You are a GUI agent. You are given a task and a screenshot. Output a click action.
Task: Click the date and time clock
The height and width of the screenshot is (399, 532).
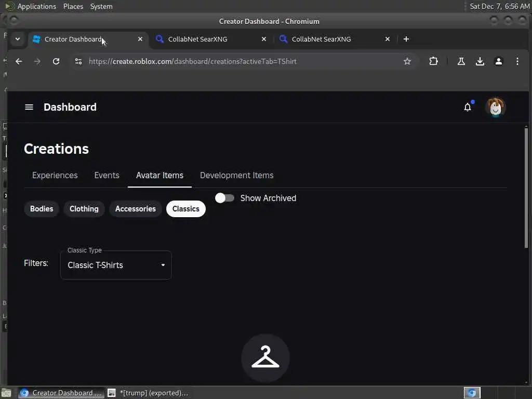pos(499,6)
